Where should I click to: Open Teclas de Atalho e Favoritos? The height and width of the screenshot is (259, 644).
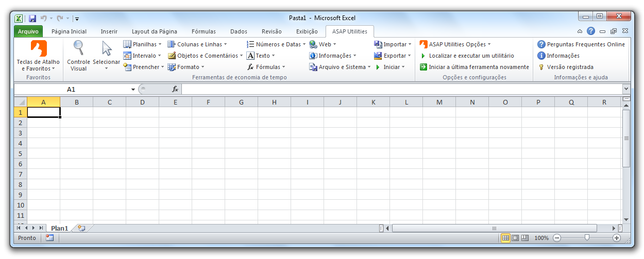pos(39,56)
